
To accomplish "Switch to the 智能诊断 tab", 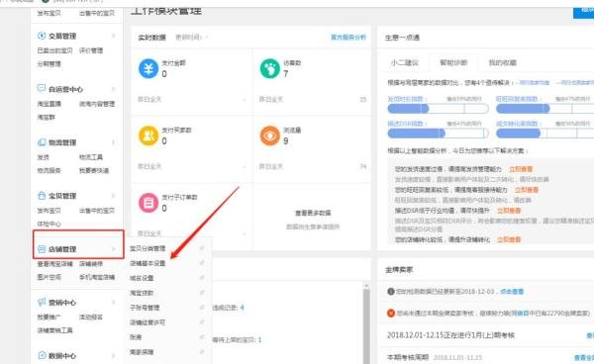I will (453, 63).
